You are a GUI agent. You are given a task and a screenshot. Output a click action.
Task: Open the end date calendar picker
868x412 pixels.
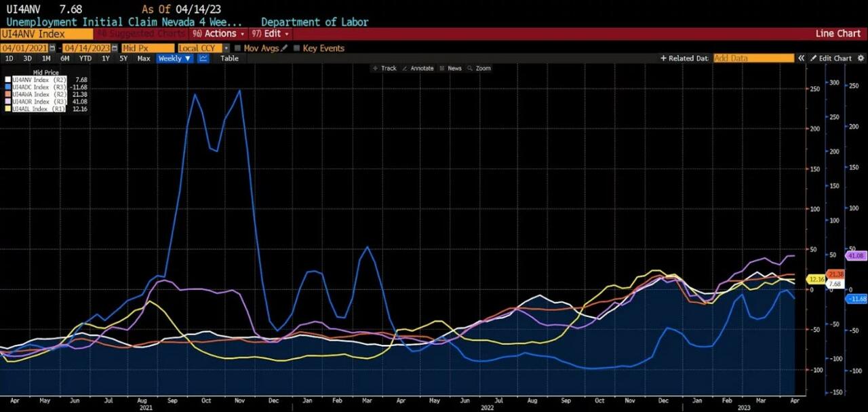click(115, 48)
